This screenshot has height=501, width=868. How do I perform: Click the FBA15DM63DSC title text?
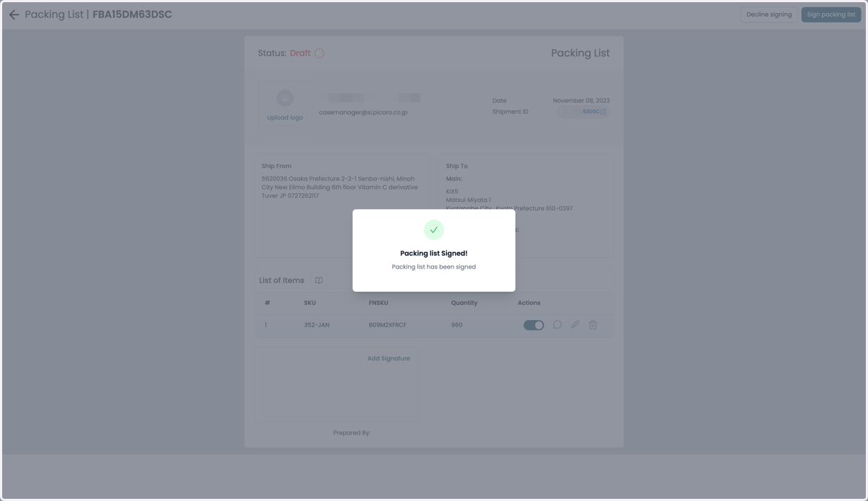point(132,14)
